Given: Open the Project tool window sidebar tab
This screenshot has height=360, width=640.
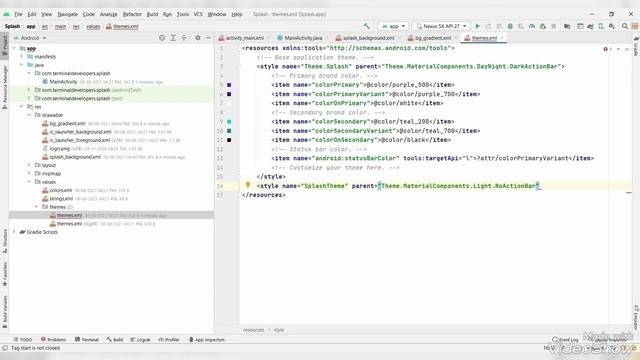Looking at the screenshot, I should [4, 46].
